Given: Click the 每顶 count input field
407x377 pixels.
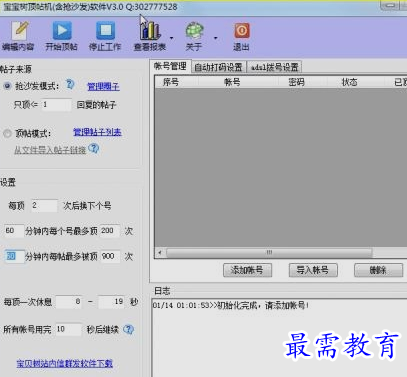Looking at the screenshot, I should tap(44, 205).
